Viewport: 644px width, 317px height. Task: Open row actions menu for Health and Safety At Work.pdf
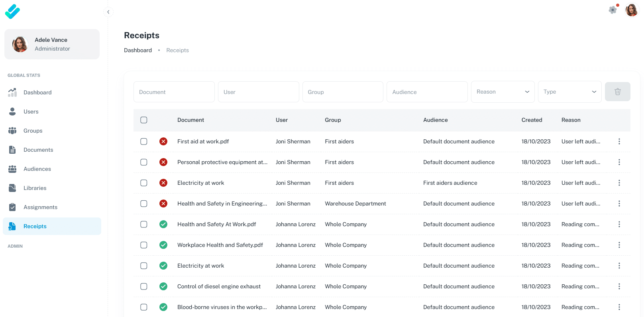tap(619, 224)
